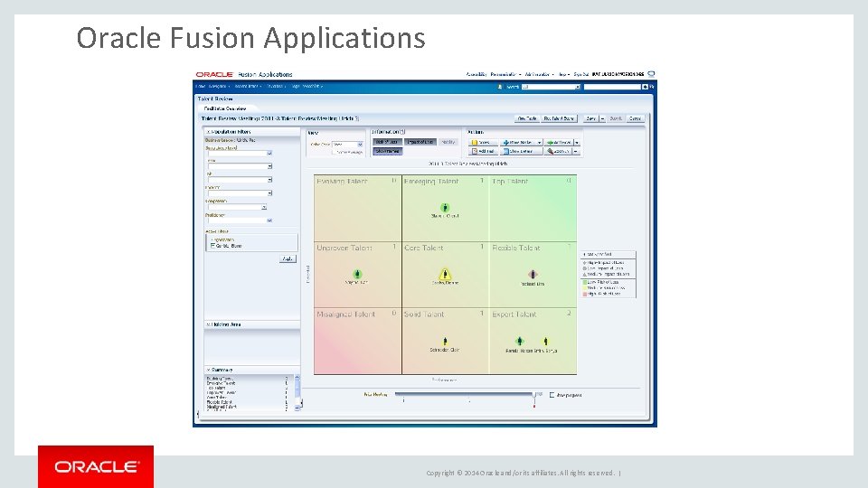
Task: Open the Proficiency filter dropdown
Action: (x=269, y=221)
